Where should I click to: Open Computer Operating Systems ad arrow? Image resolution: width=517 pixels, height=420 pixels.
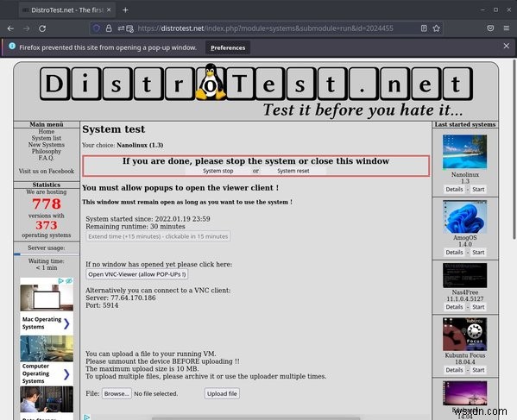tap(66, 374)
